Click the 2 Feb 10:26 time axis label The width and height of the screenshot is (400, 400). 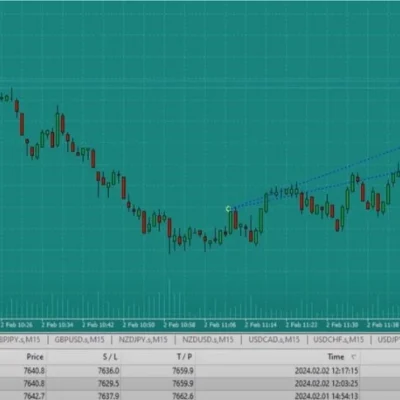[x=17, y=325]
